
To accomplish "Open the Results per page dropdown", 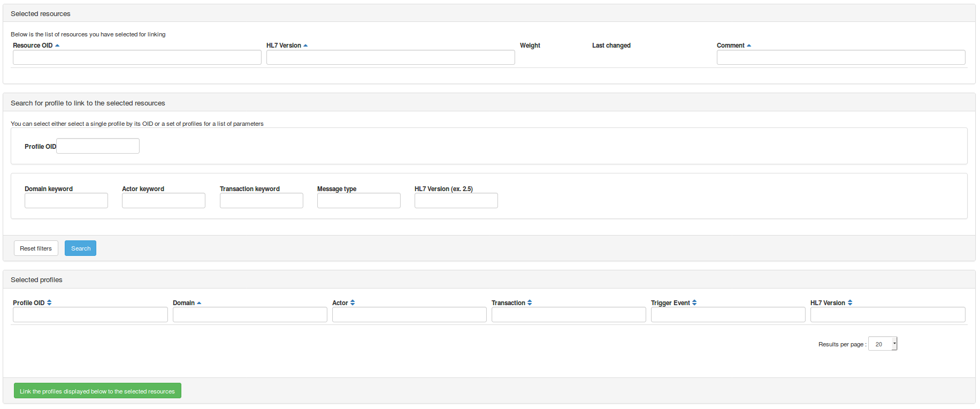I will (882, 344).
